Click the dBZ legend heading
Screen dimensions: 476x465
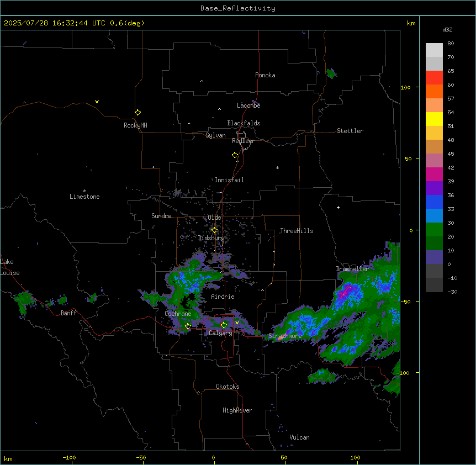click(x=447, y=29)
